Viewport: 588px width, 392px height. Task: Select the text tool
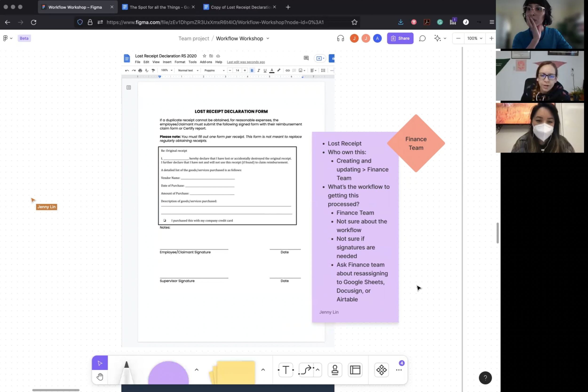tap(286, 370)
